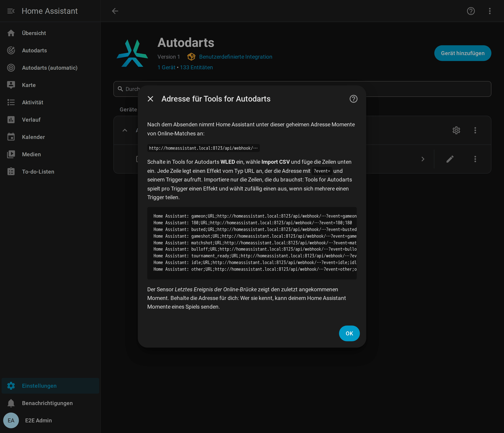Click the webhook URL code snippet

[203, 148]
